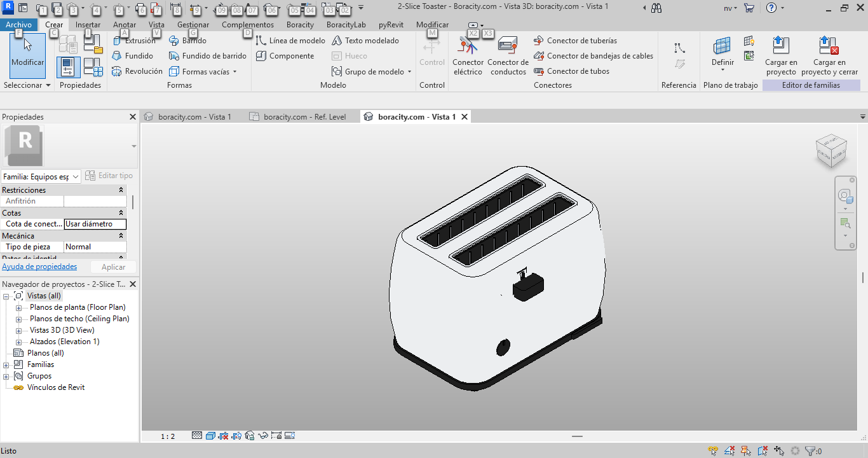The image size is (868, 458).
Task: Close the boracity.com - Vista 1 active tab
Action: click(465, 117)
